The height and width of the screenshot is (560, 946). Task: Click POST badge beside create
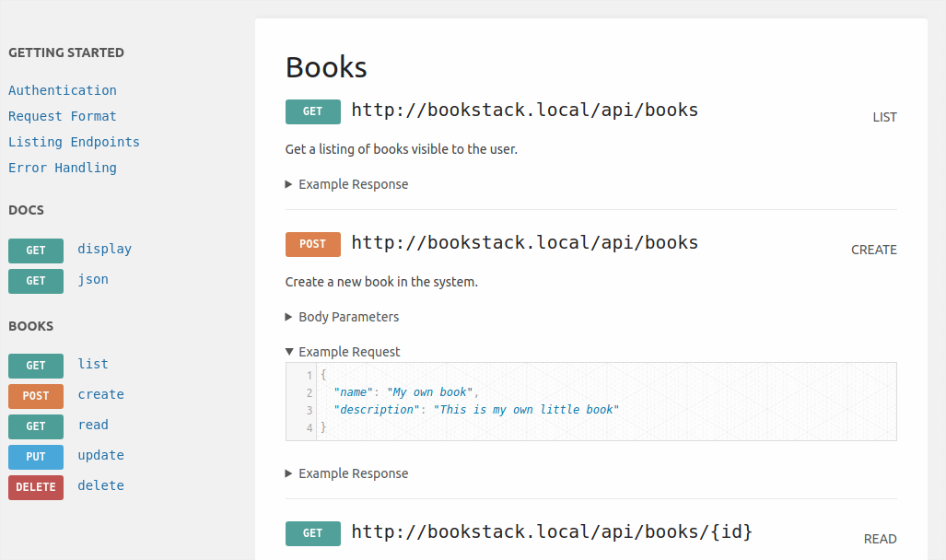pos(36,396)
